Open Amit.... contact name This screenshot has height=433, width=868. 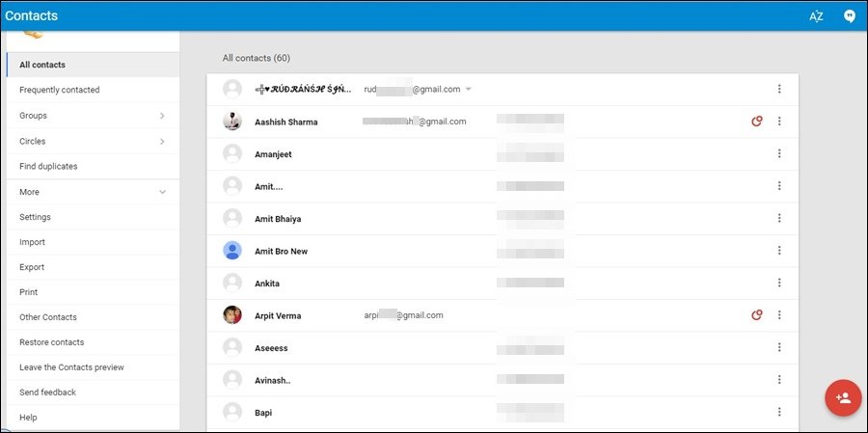click(269, 186)
